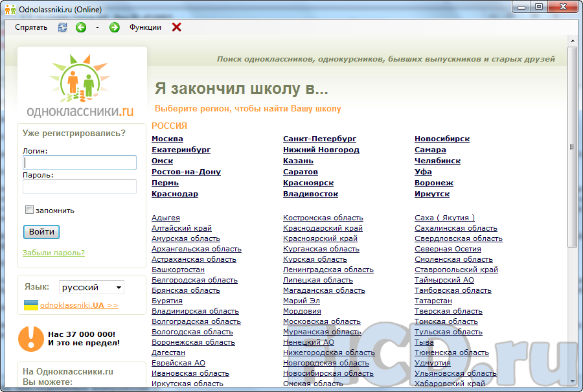Open the Тыва link

424,342
